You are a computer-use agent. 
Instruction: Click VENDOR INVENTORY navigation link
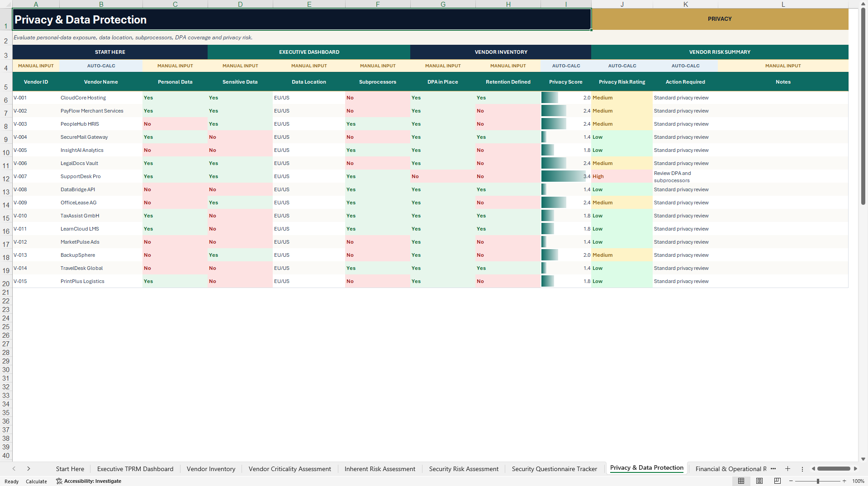pyautogui.click(x=501, y=52)
